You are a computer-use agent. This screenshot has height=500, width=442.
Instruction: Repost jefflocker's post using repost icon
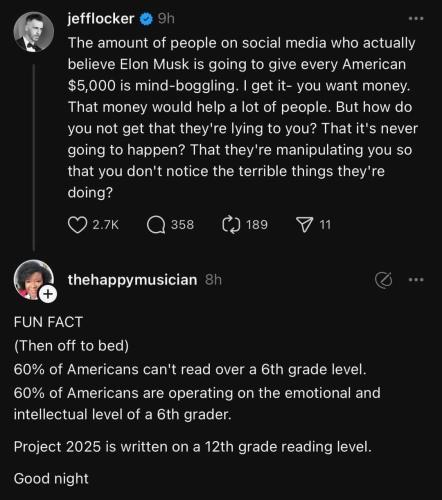(231, 225)
